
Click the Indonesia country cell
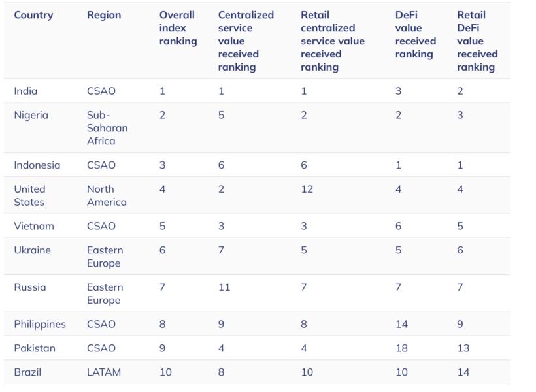(37, 165)
